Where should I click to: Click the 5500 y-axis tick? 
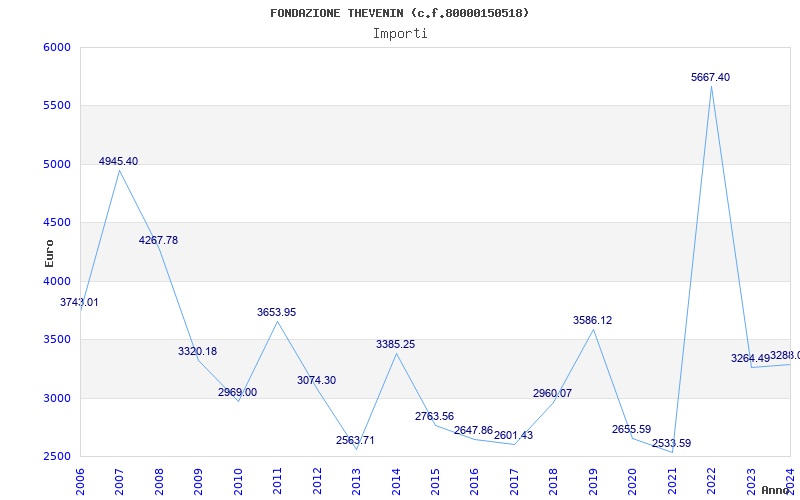coord(57,106)
